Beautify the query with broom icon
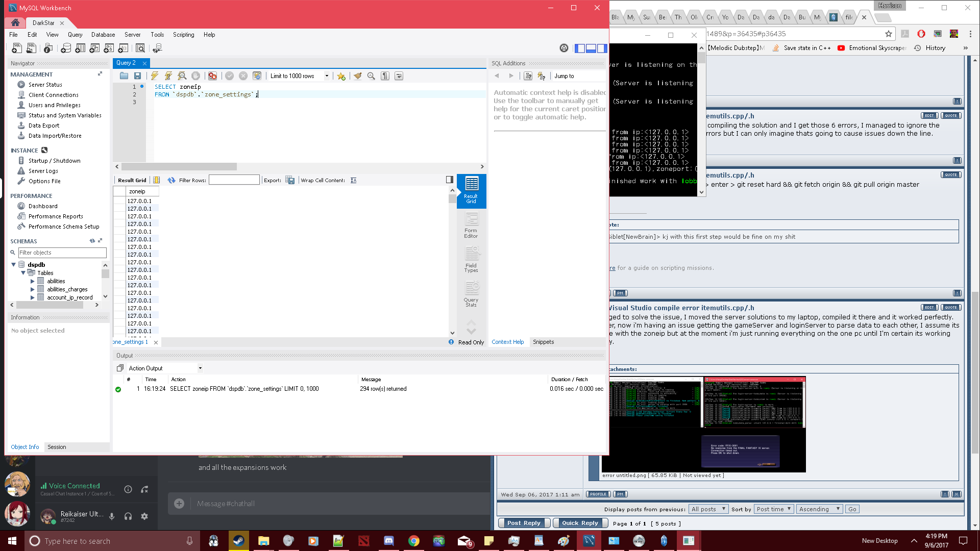Image resolution: width=980 pixels, height=551 pixels. (358, 76)
